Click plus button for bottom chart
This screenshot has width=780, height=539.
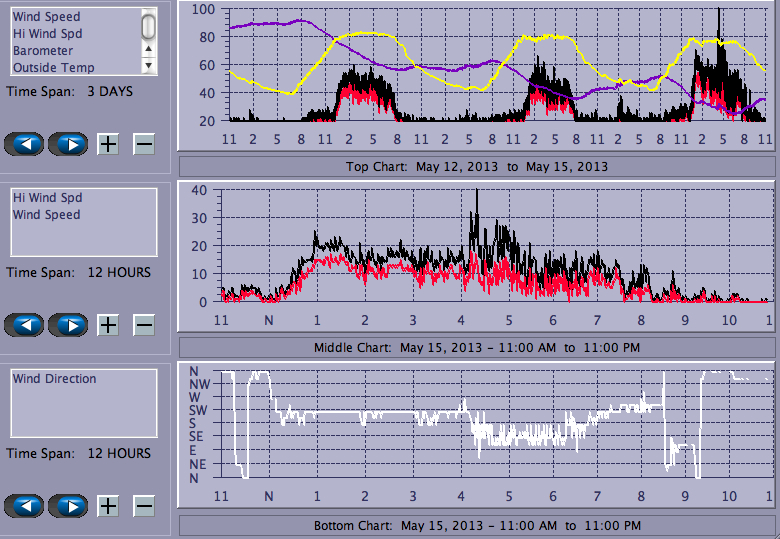pyautogui.click(x=108, y=506)
